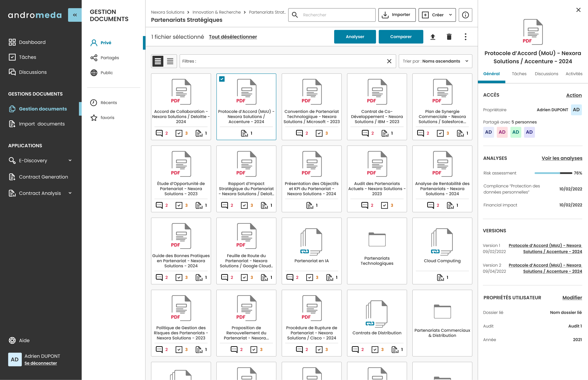Collapse the sidebar with the double-chevron button
Image resolution: width=588 pixels, height=380 pixels.
tap(75, 15)
